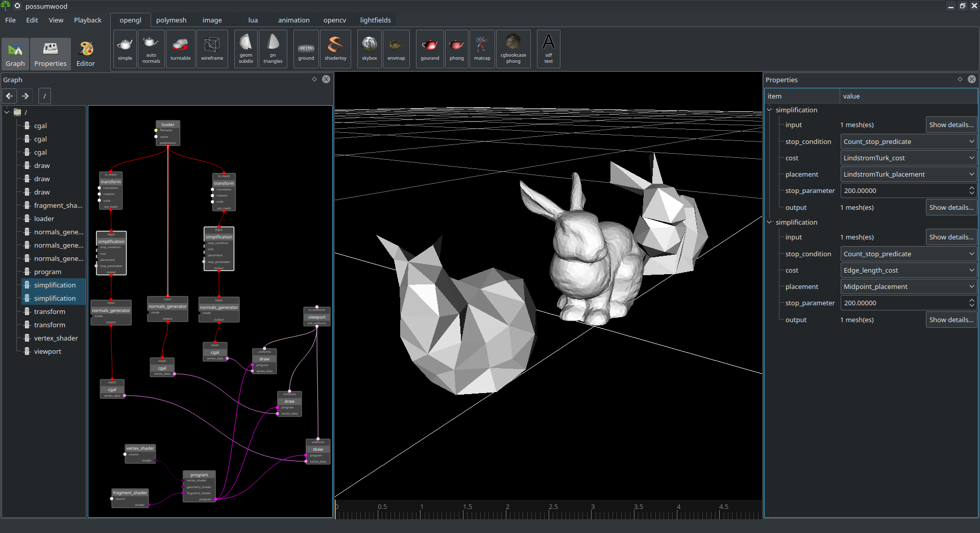This screenshot has width=980, height=533.
Task: Open the Edge_length_cost dropdown
Action: click(x=909, y=270)
